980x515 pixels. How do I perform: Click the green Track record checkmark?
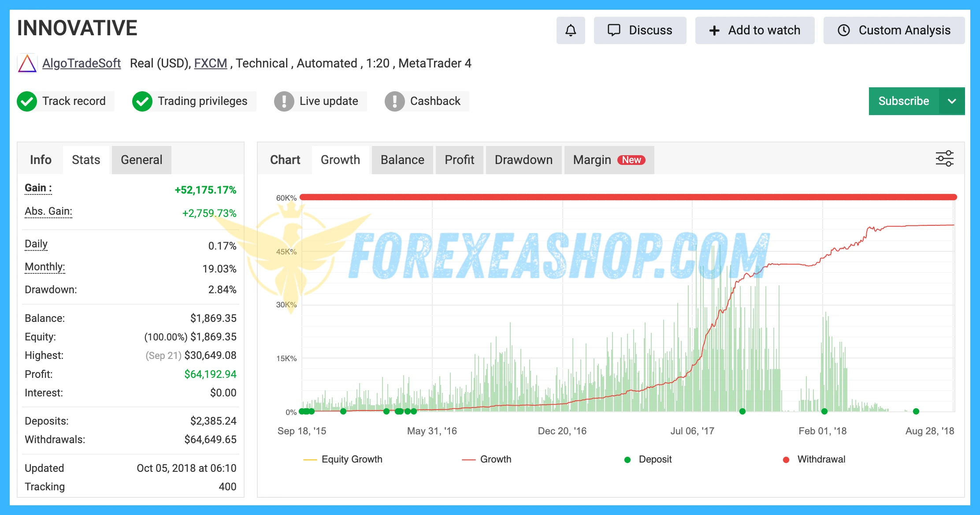click(x=27, y=101)
